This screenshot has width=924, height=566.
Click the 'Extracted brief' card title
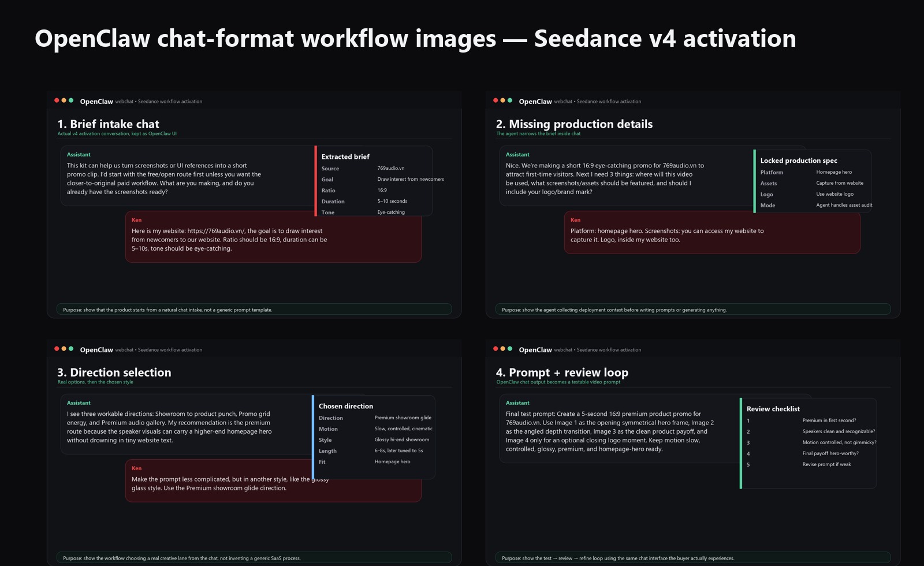click(x=345, y=157)
